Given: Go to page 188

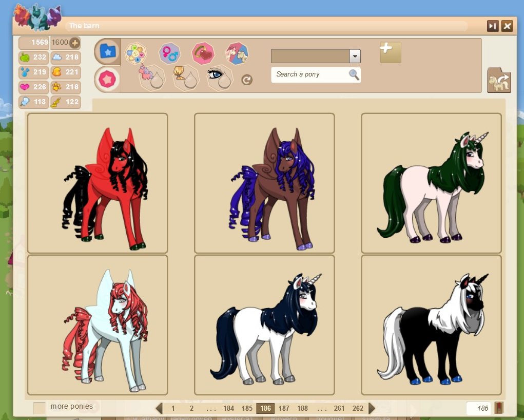Looking at the screenshot, I should coord(302,408).
